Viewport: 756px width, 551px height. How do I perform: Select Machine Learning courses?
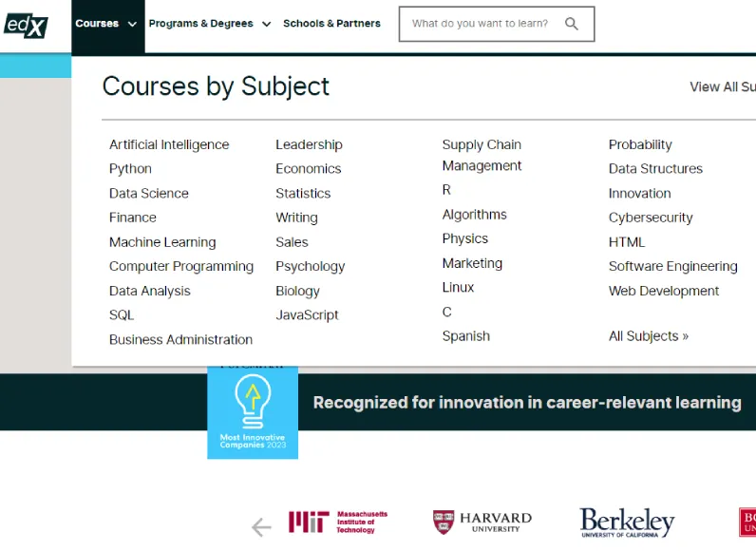point(162,242)
